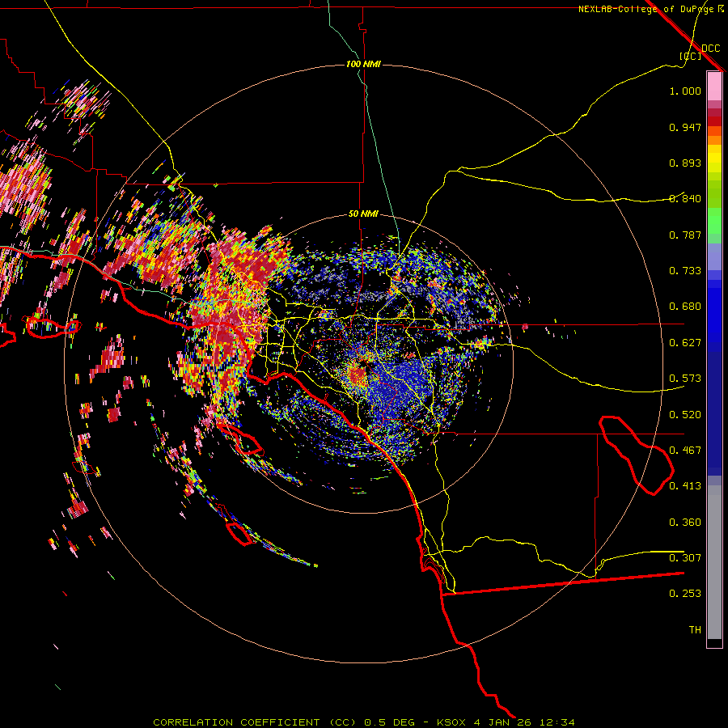Image resolution: width=728 pixels, height=728 pixels.
Task: Click the [CC] legend title
Action: pos(690,56)
